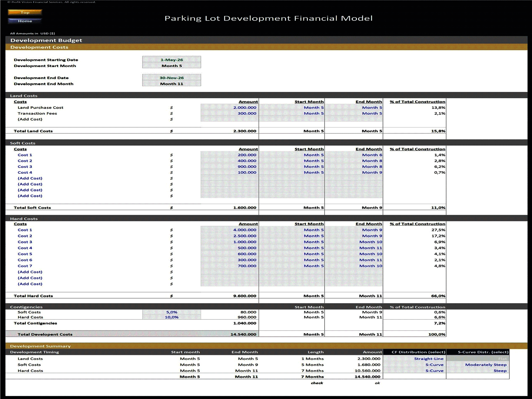This screenshot has width=532, height=399.
Task: Select Land Purchase Cost amount 2.000.000
Action: pos(230,108)
